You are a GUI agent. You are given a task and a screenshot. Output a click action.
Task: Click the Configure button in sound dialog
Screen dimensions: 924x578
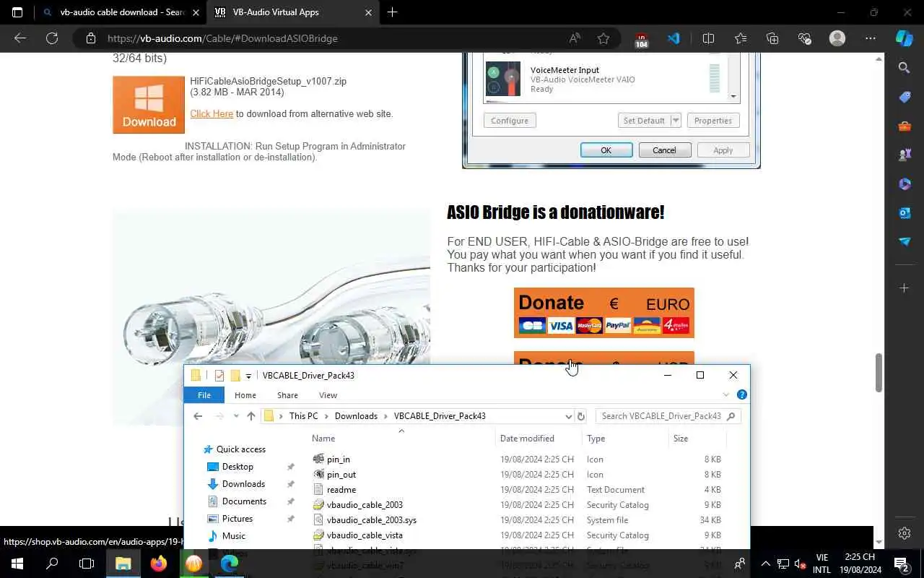tap(510, 121)
